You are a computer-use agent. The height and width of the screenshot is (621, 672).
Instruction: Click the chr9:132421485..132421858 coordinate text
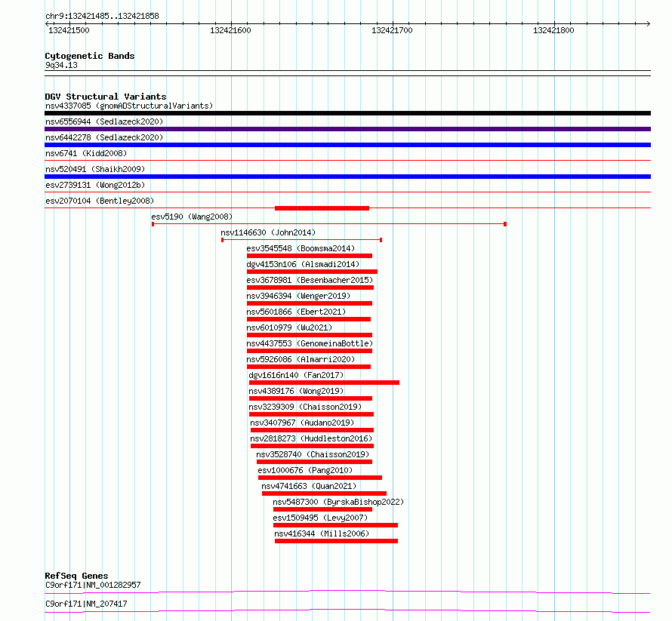click(x=102, y=16)
